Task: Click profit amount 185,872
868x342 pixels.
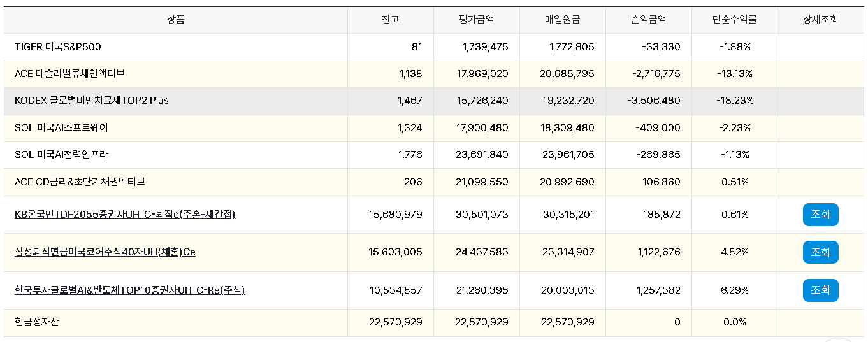Action: click(662, 215)
